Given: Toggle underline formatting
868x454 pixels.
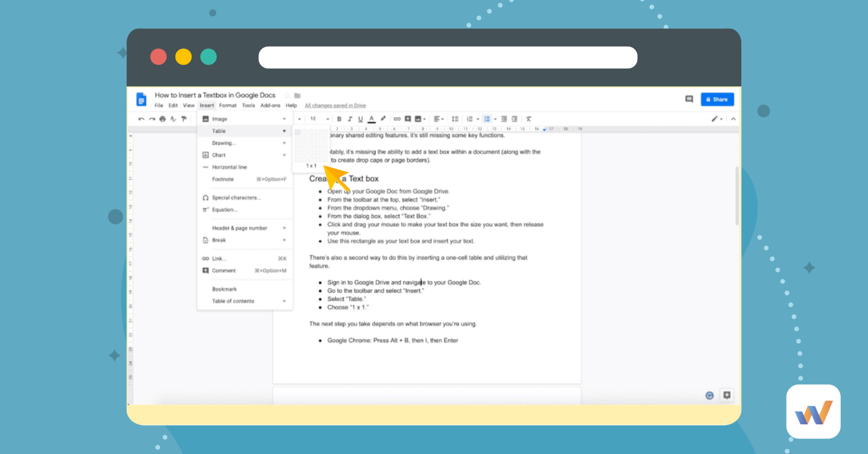Looking at the screenshot, I should (360, 119).
